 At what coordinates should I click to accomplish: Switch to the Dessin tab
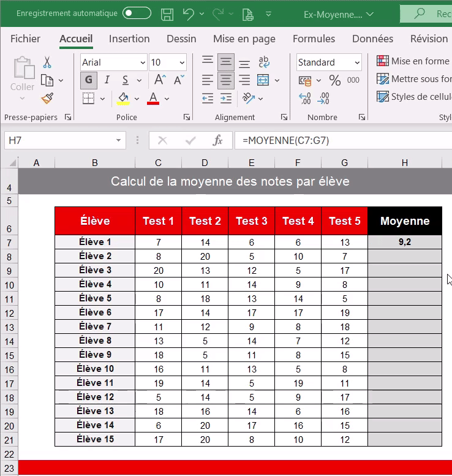click(x=181, y=39)
